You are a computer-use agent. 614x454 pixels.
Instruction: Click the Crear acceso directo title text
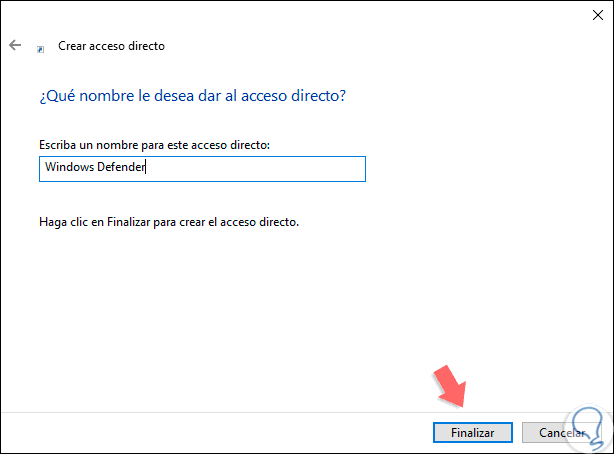tap(112, 46)
